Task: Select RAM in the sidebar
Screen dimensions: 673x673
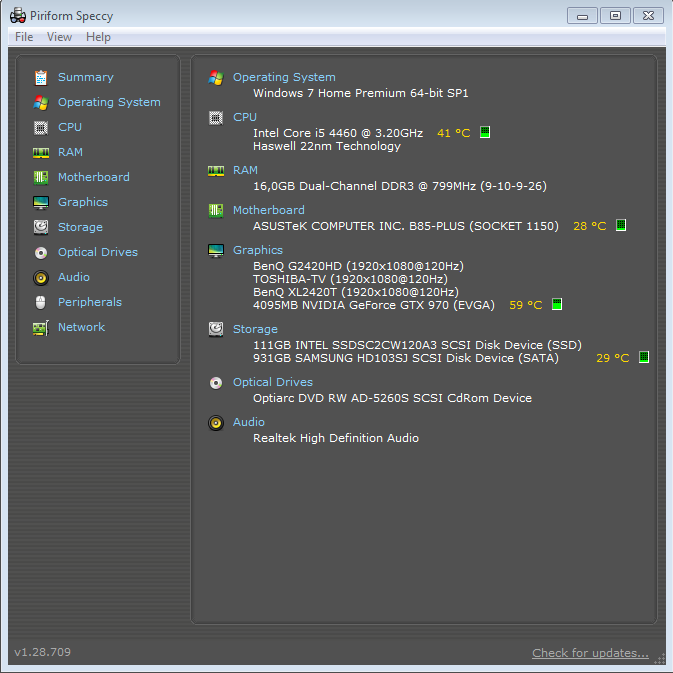Action: click(x=70, y=152)
